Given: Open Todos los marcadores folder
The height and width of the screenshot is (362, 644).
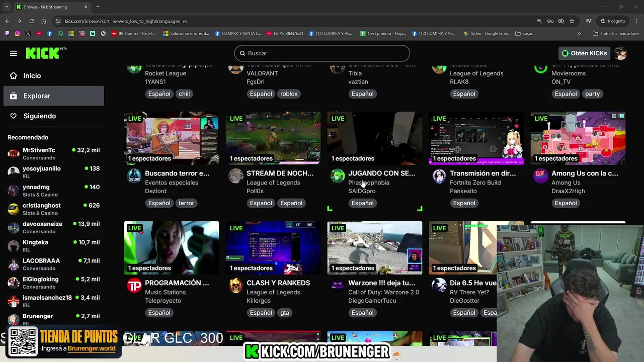Looking at the screenshot, I should point(616,34).
